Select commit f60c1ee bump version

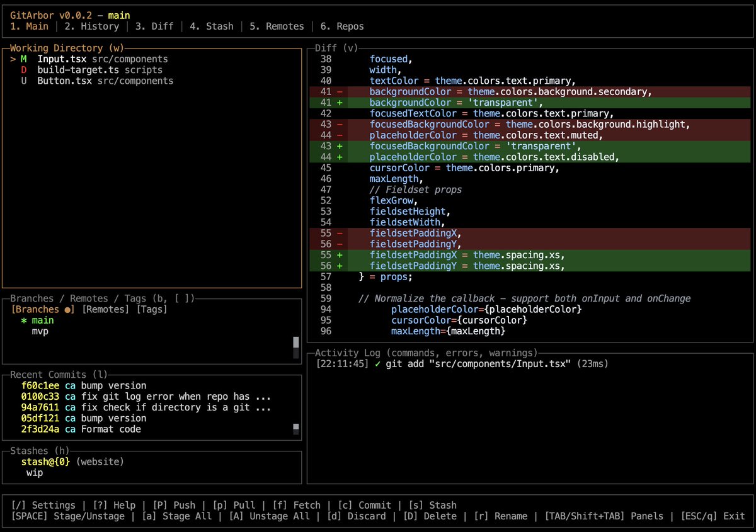pos(84,385)
